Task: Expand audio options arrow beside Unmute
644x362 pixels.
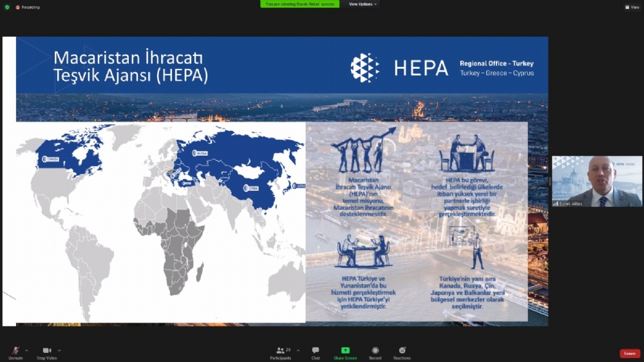Action: click(26, 350)
